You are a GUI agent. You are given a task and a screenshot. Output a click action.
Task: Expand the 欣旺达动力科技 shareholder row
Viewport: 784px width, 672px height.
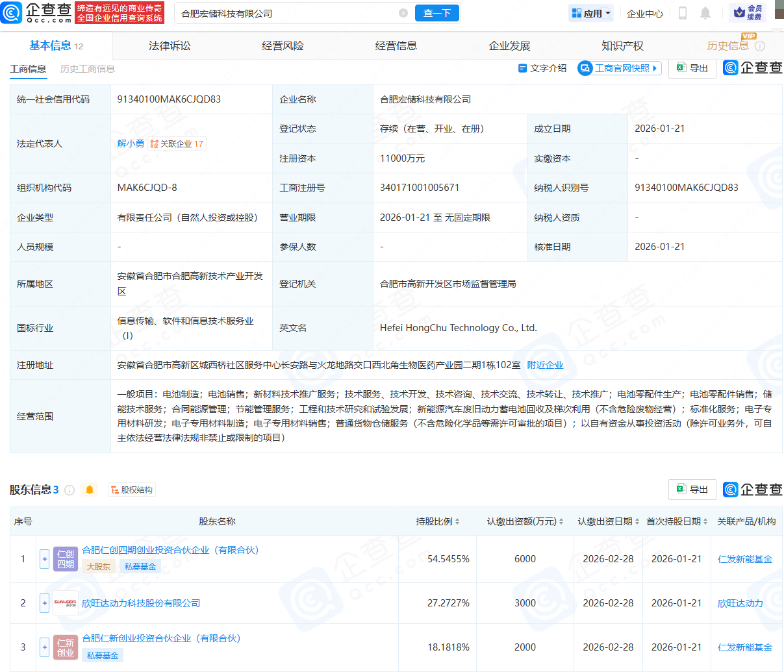click(x=44, y=603)
